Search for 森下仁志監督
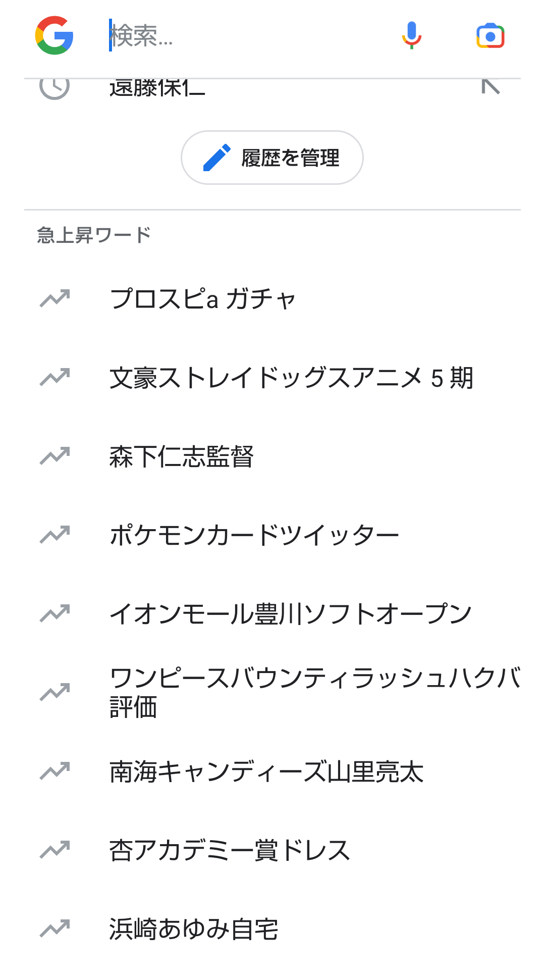The height and width of the screenshot is (980, 545). [x=181, y=456]
